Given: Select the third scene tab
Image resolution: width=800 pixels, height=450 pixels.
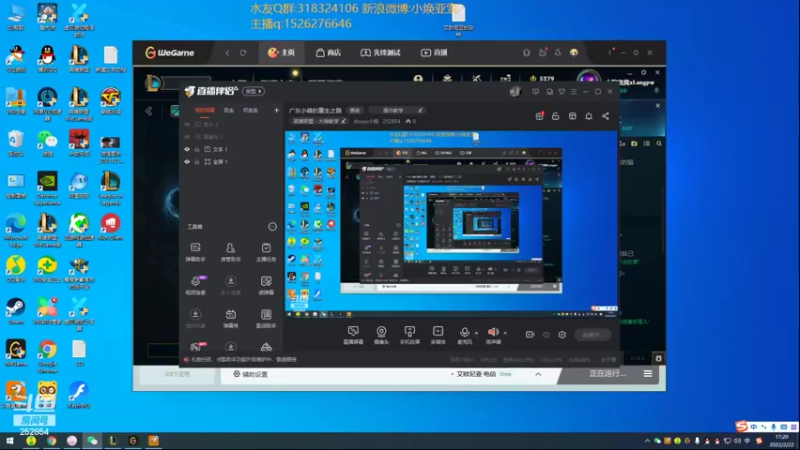Looking at the screenshot, I should (x=250, y=110).
